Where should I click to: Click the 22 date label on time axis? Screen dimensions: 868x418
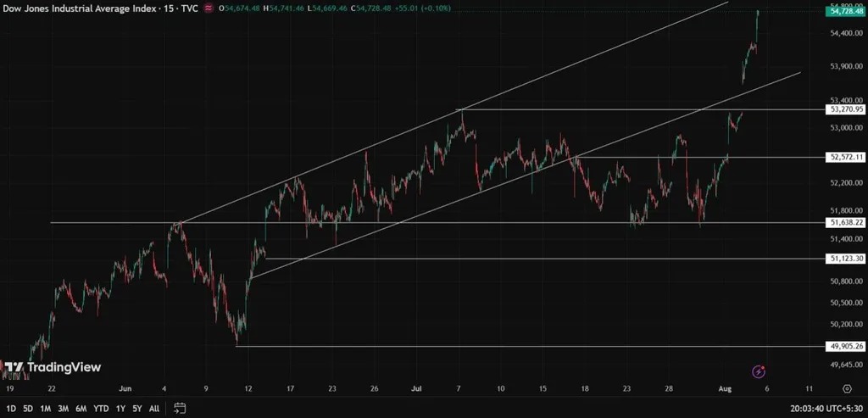click(x=52, y=388)
